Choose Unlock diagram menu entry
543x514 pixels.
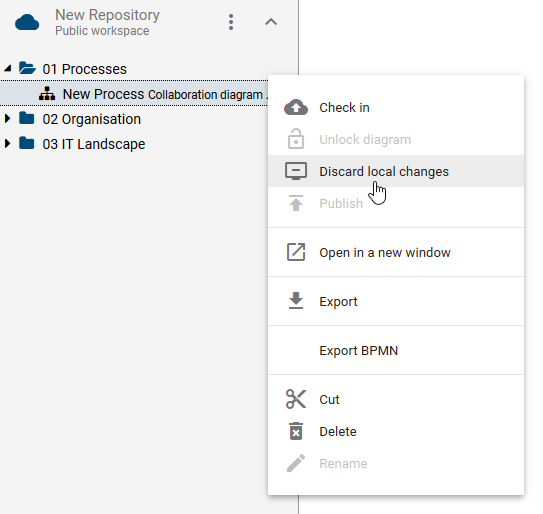396,140
